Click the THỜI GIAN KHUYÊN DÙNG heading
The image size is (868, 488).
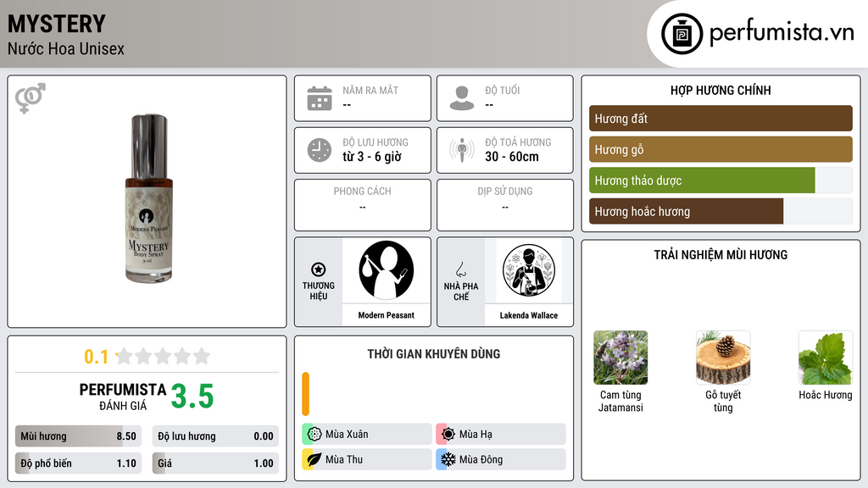pyautogui.click(x=433, y=354)
